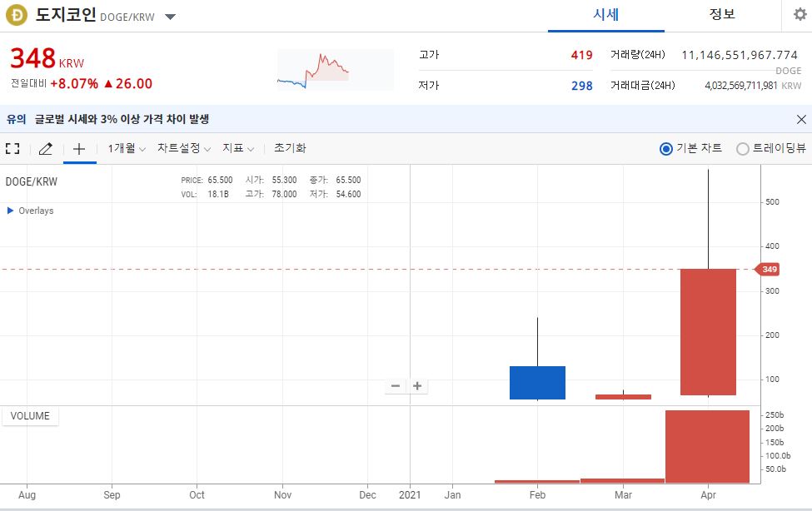Click the 349 current price marker
812x511 pixels.
coord(769,269)
